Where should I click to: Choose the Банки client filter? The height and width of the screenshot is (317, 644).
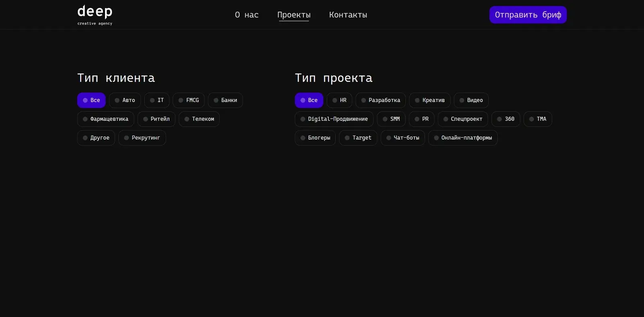pyautogui.click(x=225, y=100)
